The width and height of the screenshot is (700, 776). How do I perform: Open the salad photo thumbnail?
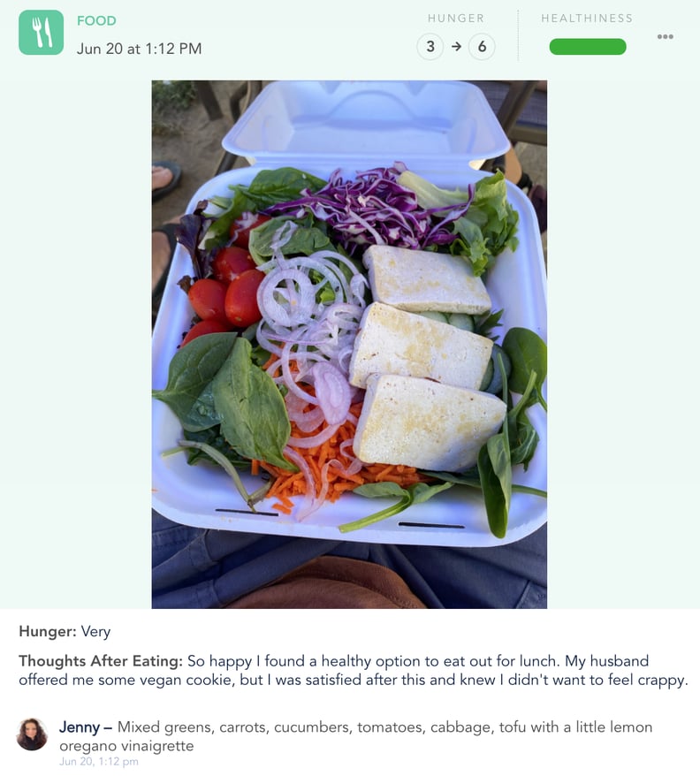349,345
